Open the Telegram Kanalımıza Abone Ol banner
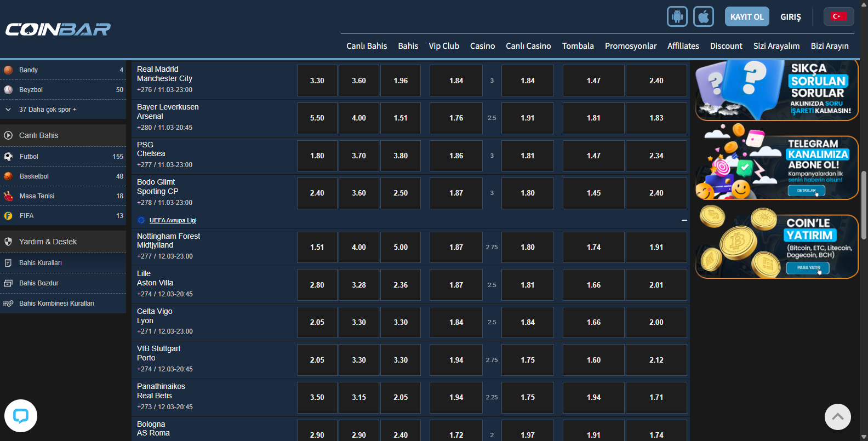 coord(776,163)
